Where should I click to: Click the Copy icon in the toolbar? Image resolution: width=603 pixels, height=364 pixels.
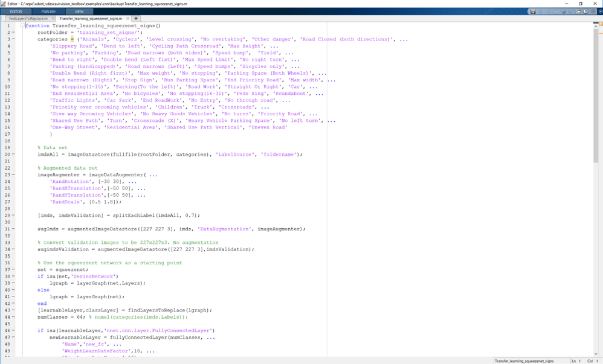pyautogui.click(x=548, y=11)
